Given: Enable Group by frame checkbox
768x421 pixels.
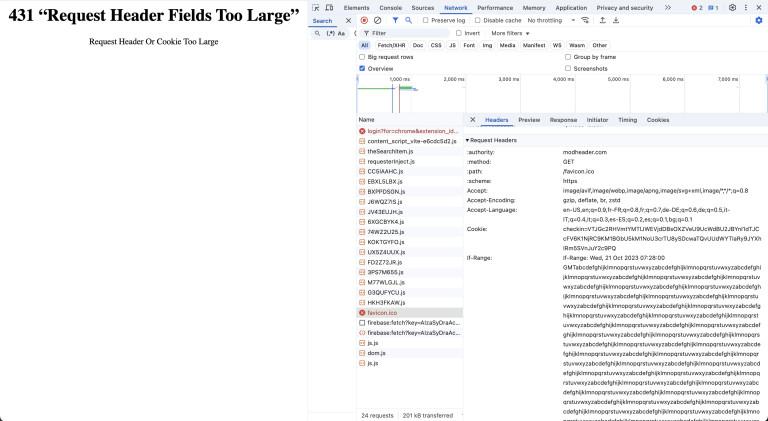Looking at the screenshot, I should [x=568, y=57].
